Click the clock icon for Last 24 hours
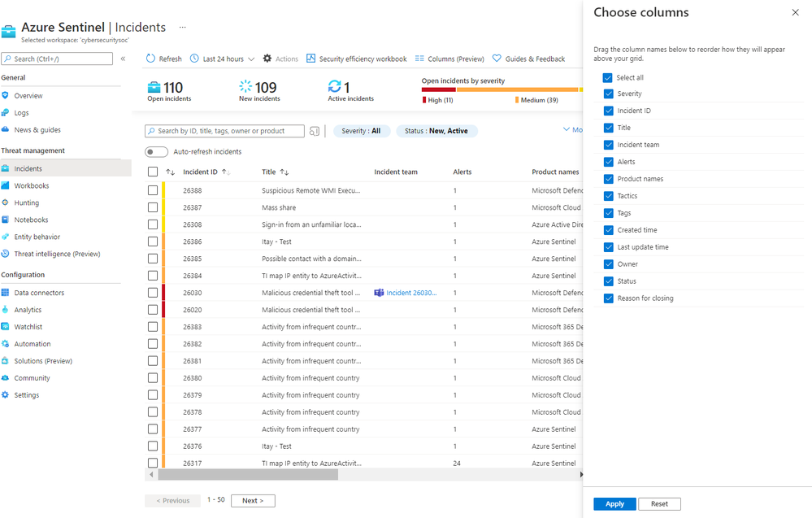 tap(194, 59)
